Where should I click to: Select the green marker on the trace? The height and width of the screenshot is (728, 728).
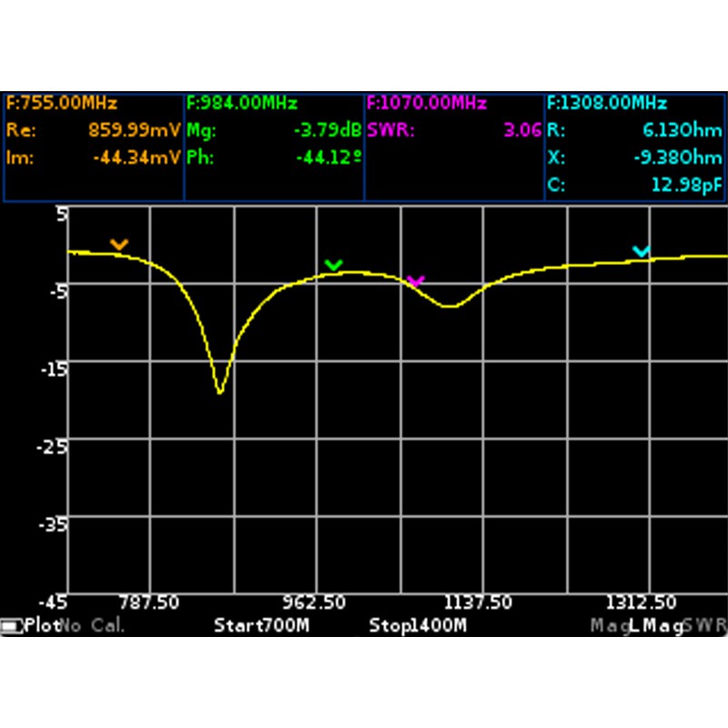tap(334, 265)
